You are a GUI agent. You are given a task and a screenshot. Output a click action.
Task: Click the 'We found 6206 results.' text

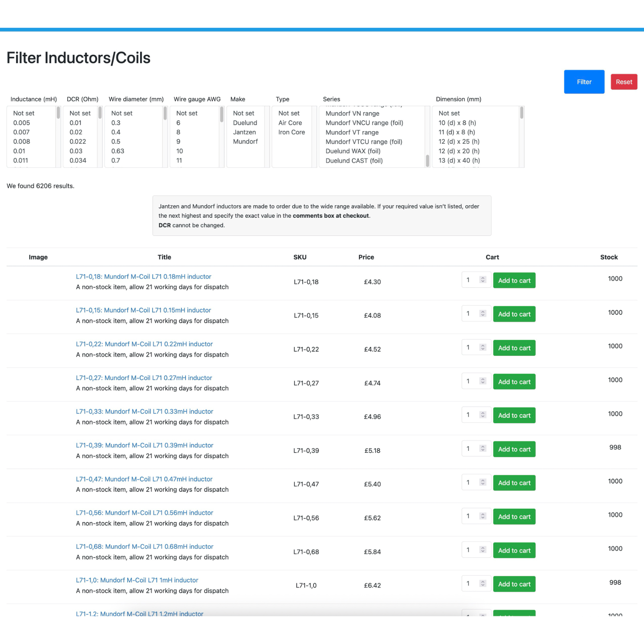tap(41, 186)
